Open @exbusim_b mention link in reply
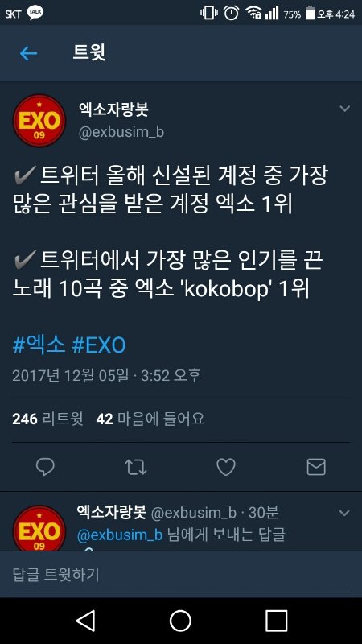Screen dimensions: 362x644 click(120, 535)
